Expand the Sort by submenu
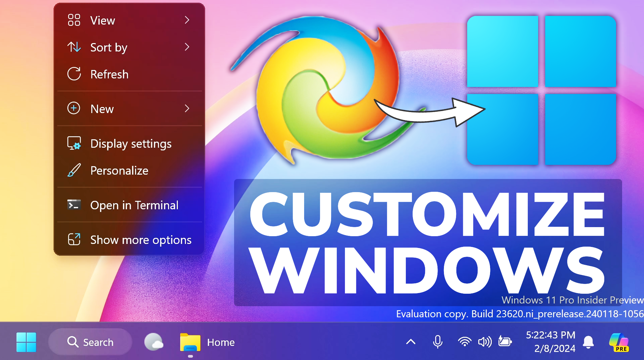This screenshot has height=360, width=644. coord(188,47)
